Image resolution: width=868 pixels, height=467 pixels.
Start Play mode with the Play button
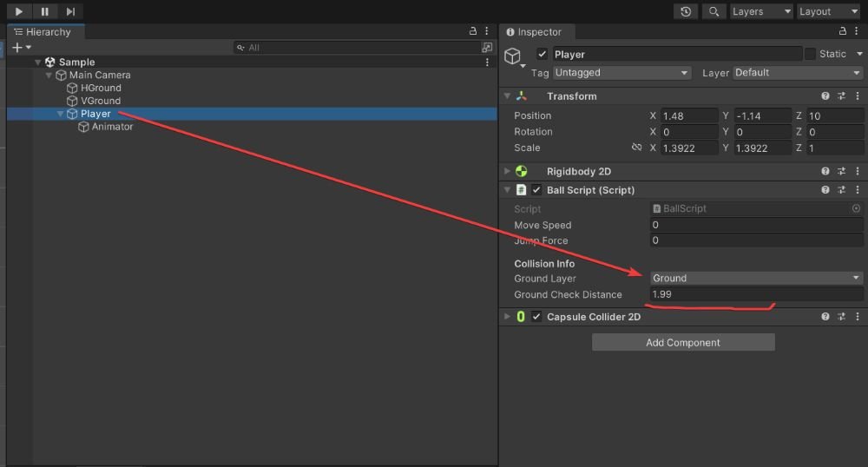point(19,11)
